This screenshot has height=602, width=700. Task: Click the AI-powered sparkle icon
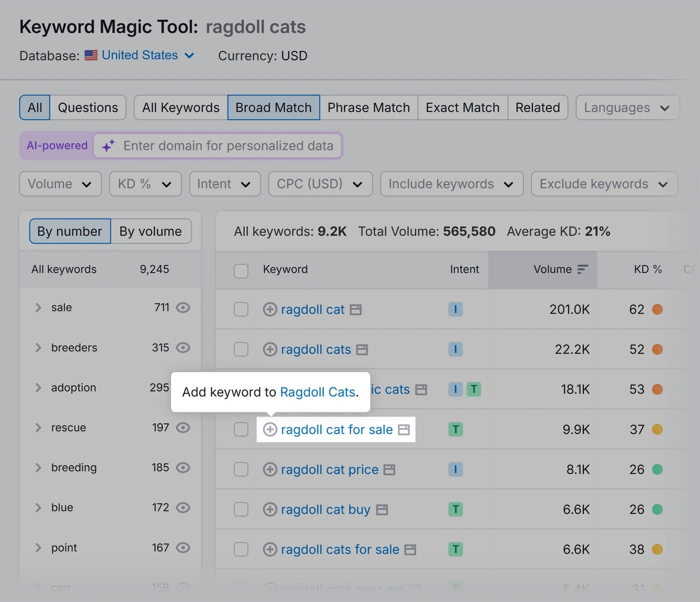tap(108, 146)
